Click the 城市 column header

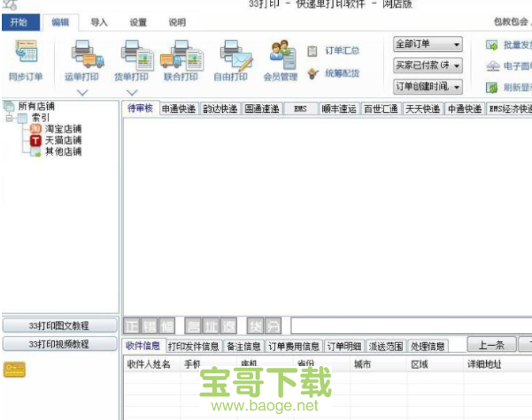(x=378, y=364)
